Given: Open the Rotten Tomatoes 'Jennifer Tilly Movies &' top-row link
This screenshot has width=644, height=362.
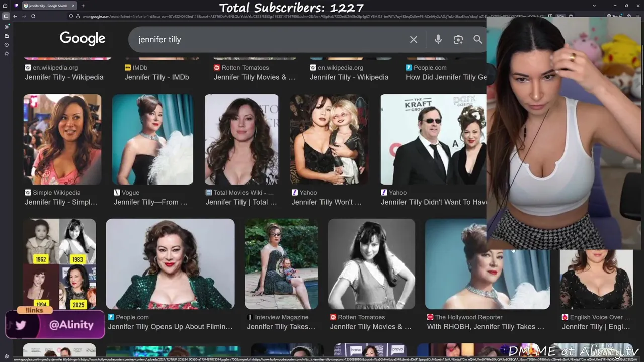Looking at the screenshot, I should point(254,77).
